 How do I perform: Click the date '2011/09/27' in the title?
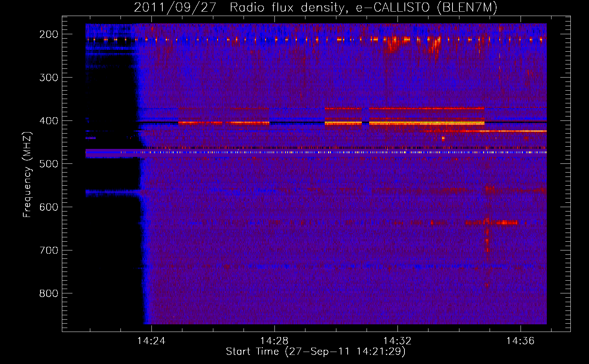175,7
